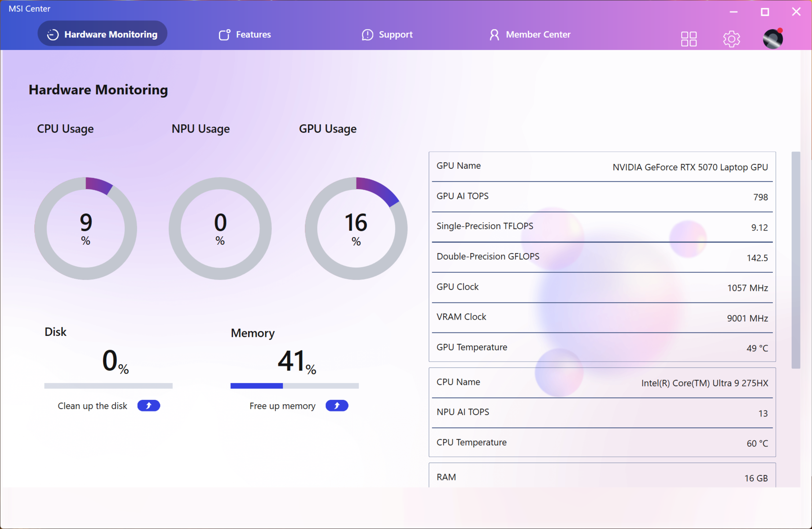Open the apps grid view icon
Screen dimensions: 812x529
click(x=689, y=39)
